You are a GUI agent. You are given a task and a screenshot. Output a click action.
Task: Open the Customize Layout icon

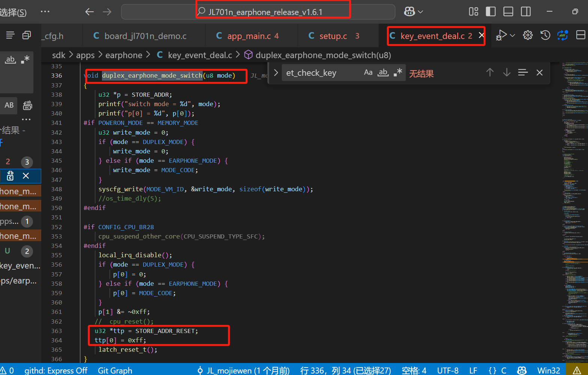click(x=474, y=12)
